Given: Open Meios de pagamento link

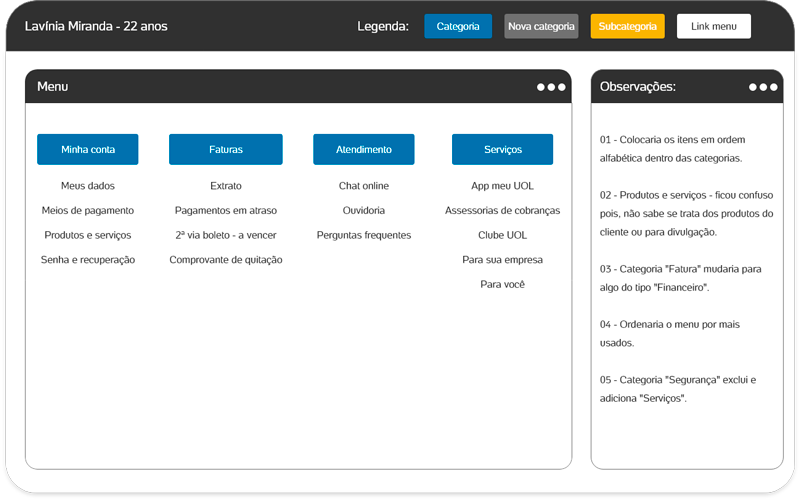Looking at the screenshot, I should [88, 211].
